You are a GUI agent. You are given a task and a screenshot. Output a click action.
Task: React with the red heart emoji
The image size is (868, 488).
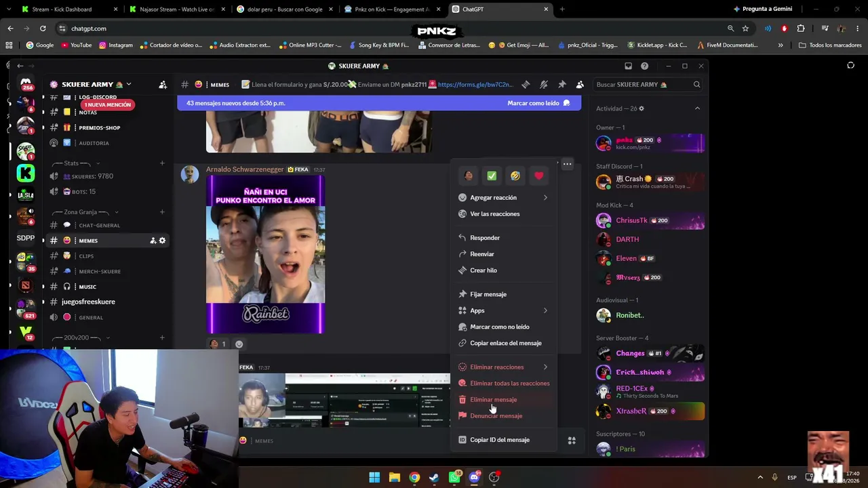538,176
